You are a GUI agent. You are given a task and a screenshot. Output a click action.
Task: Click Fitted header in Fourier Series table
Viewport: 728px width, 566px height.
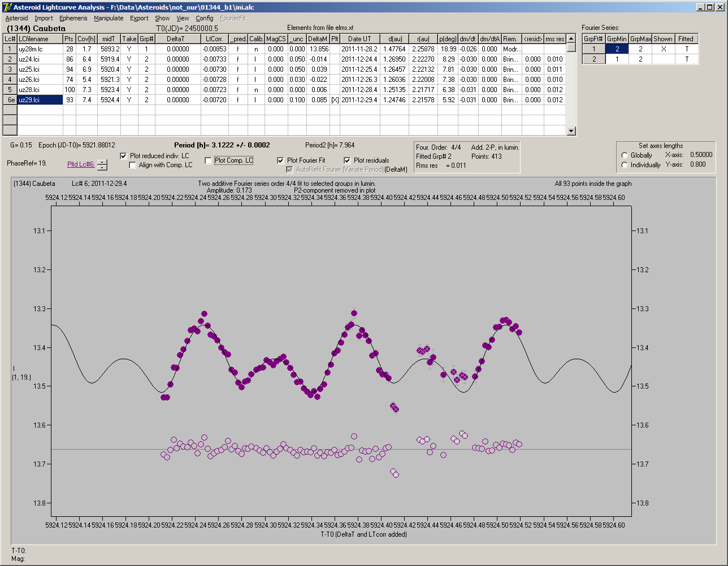(x=686, y=39)
